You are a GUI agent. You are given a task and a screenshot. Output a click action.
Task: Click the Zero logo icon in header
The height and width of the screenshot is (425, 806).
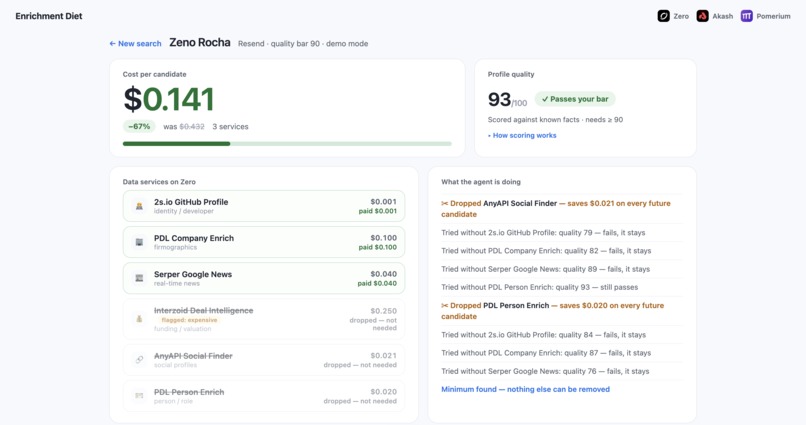[663, 16]
